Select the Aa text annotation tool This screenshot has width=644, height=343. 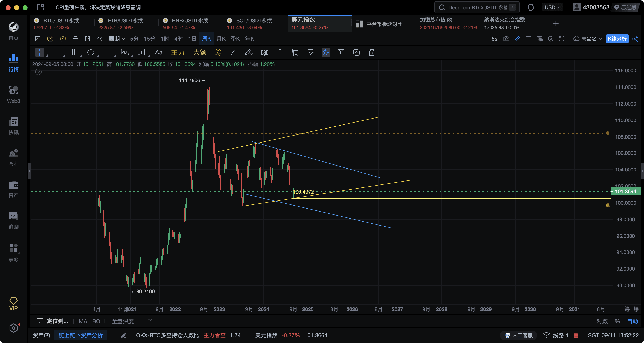click(x=159, y=52)
